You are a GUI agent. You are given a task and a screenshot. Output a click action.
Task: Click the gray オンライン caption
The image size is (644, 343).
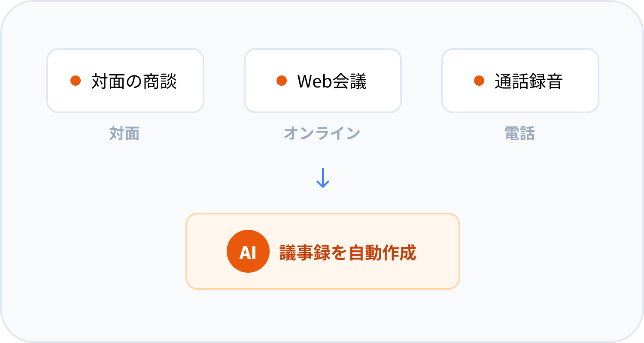(322, 134)
